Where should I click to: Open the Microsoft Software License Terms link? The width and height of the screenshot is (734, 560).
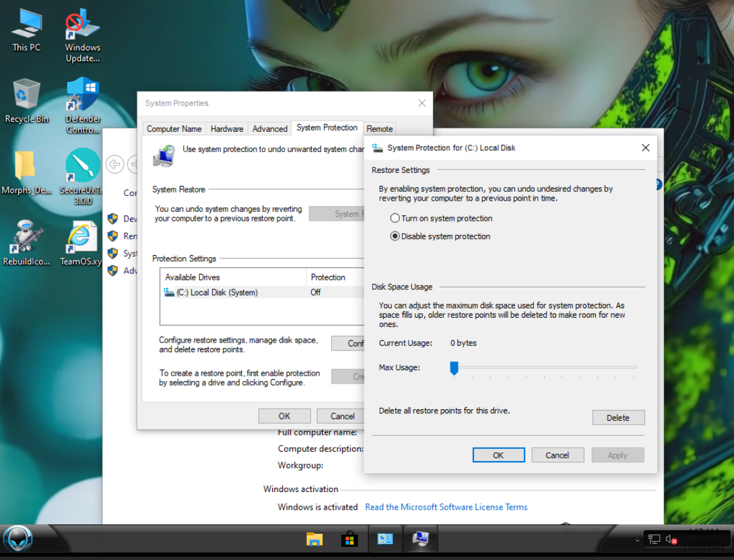pyautogui.click(x=446, y=507)
